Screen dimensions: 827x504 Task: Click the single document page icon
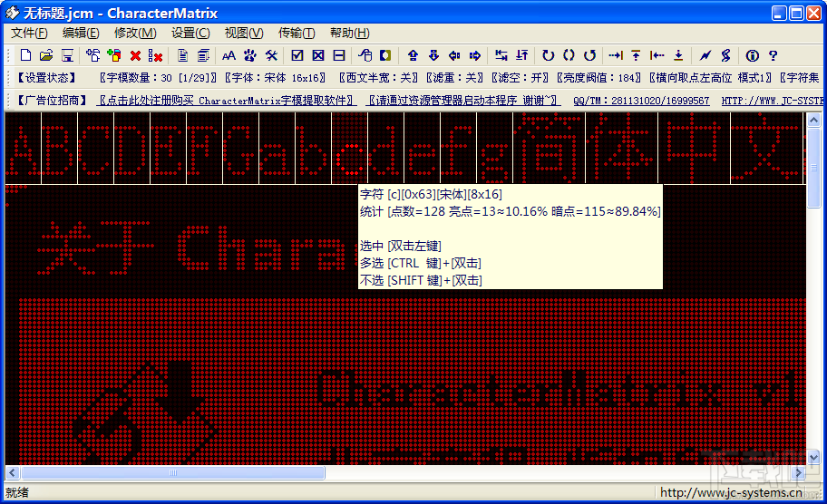click(182, 55)
